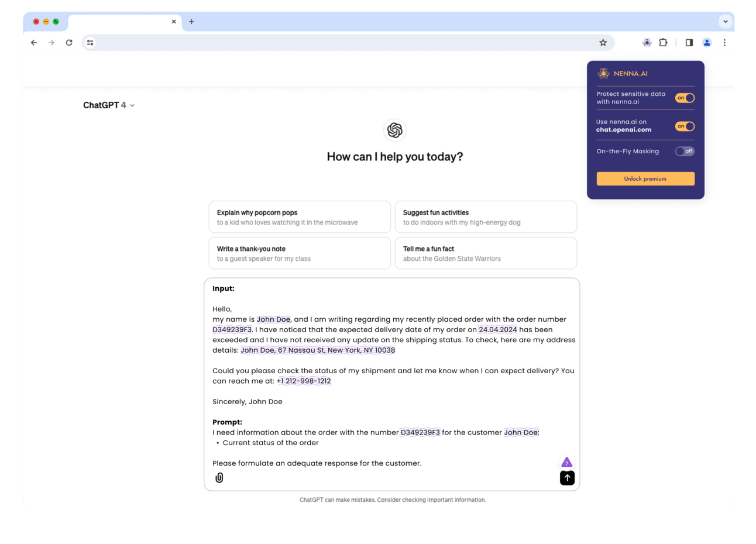Open a new browser tab

click(191, 22)
